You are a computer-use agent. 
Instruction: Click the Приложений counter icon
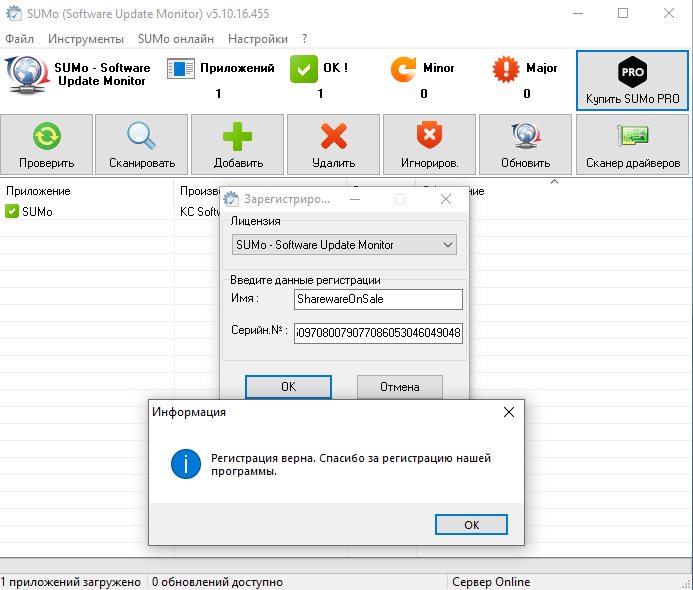pos(180,69)
